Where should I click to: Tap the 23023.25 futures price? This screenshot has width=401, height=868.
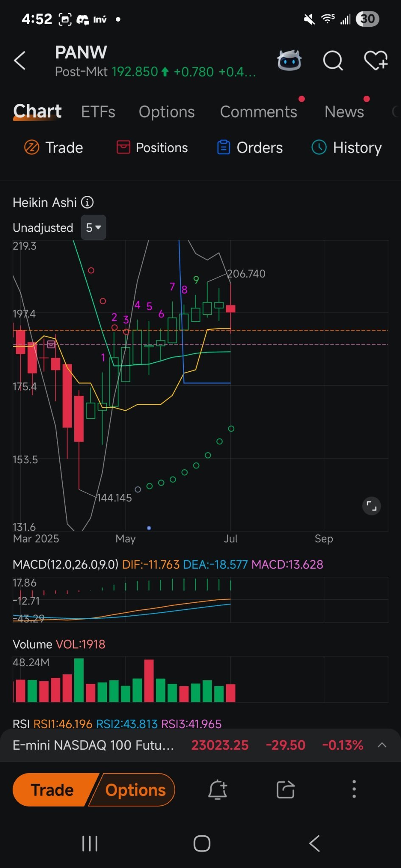[220, 745]
